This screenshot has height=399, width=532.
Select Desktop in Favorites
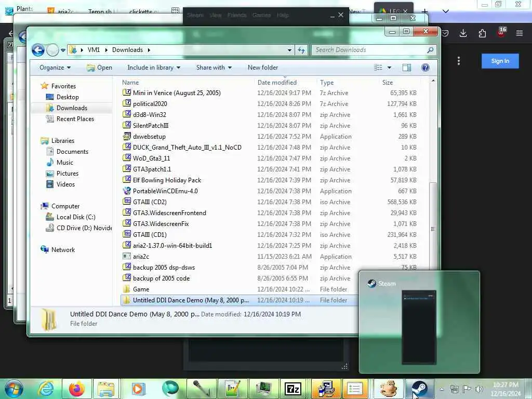click(68, 97)
